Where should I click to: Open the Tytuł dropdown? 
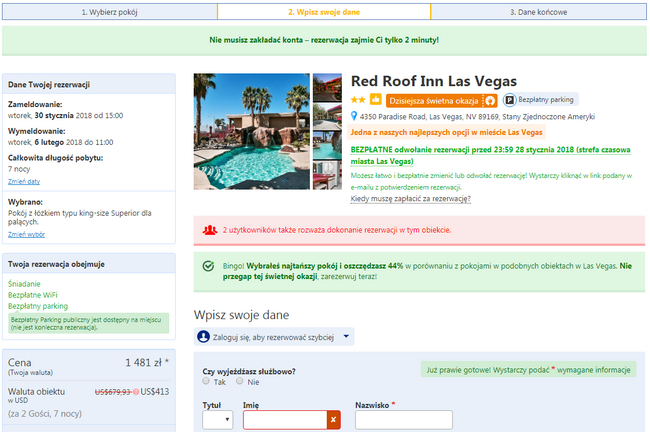point(218,420)
